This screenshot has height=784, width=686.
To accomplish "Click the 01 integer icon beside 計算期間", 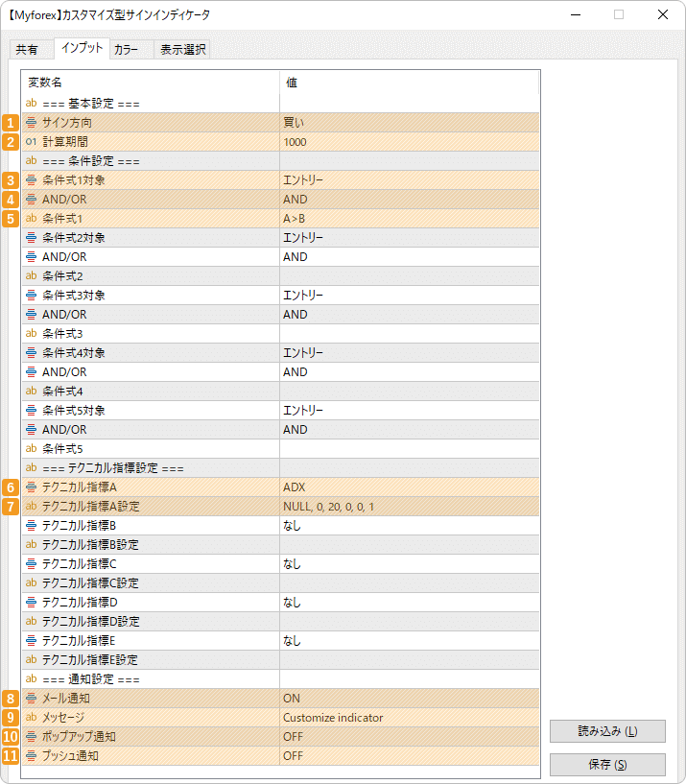I will 32,142.
